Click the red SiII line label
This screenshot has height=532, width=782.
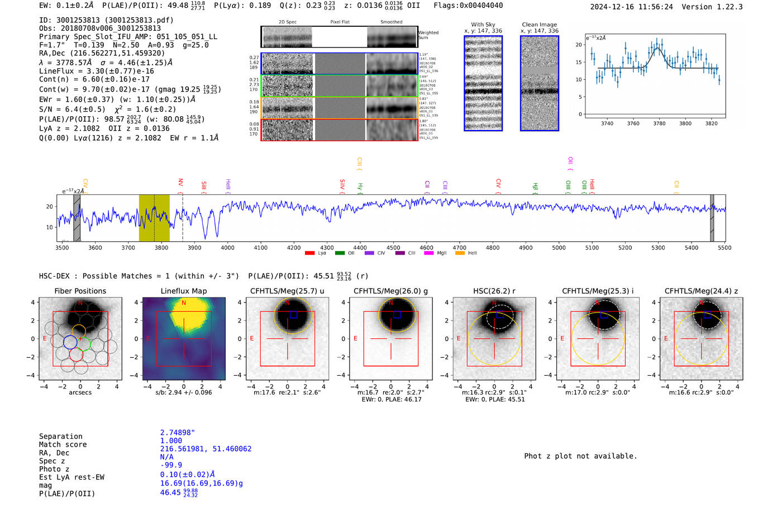pos(204,186)
